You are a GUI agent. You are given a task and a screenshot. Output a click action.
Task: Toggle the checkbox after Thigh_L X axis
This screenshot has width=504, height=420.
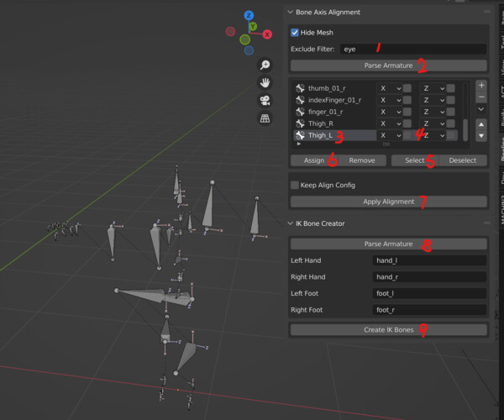pyautogui.click(x=407, y=135)
